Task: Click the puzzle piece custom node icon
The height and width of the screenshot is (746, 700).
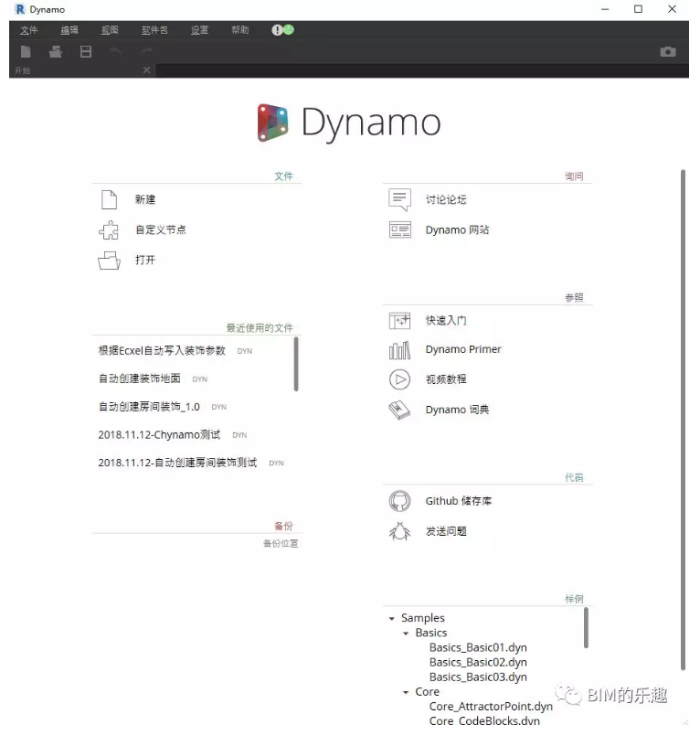Action: (109, 229)
